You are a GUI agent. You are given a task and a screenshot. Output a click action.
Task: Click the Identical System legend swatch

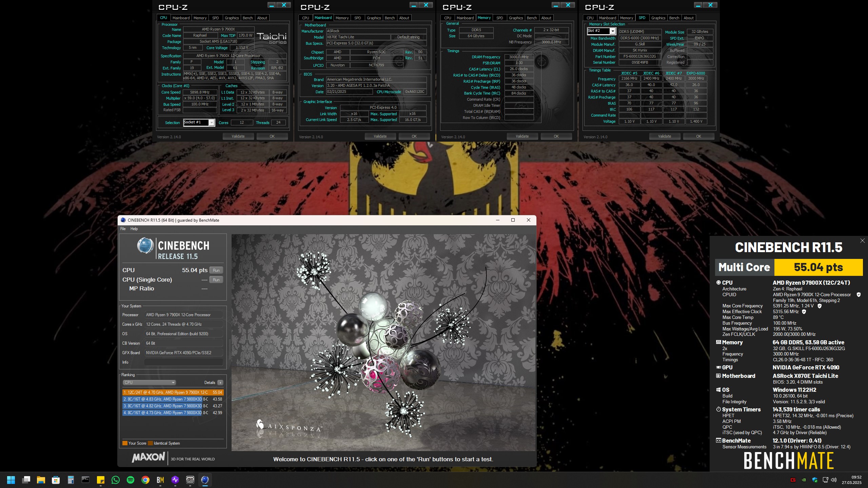(150, 443)
